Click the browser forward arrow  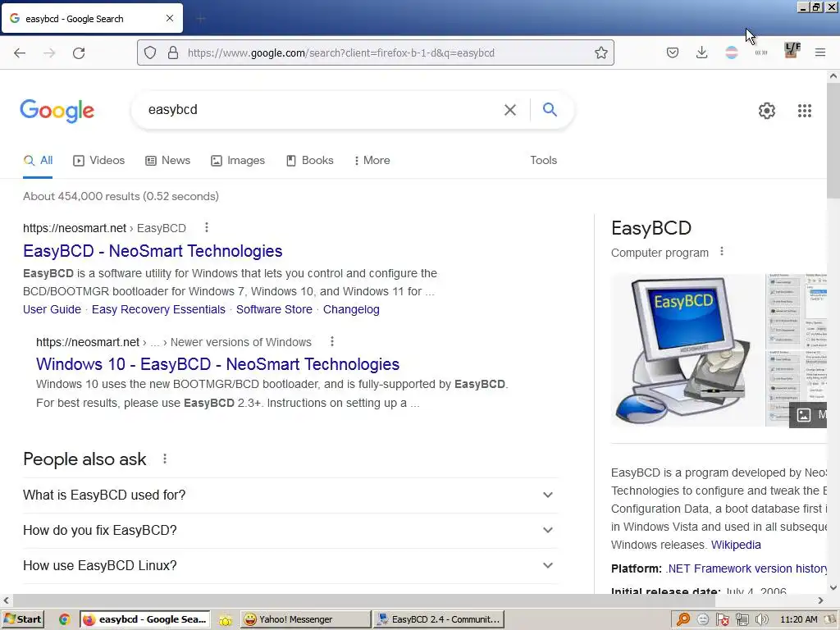coord(49,52)
